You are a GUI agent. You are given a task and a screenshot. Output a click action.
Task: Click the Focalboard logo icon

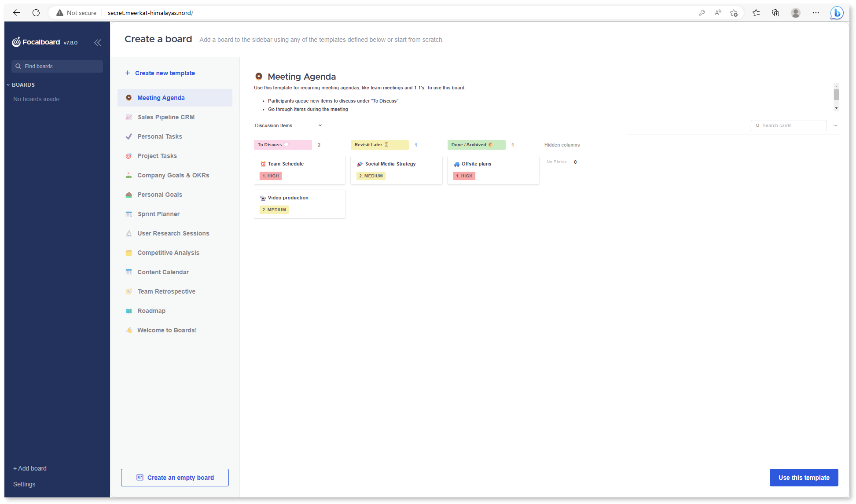[16, 42]
